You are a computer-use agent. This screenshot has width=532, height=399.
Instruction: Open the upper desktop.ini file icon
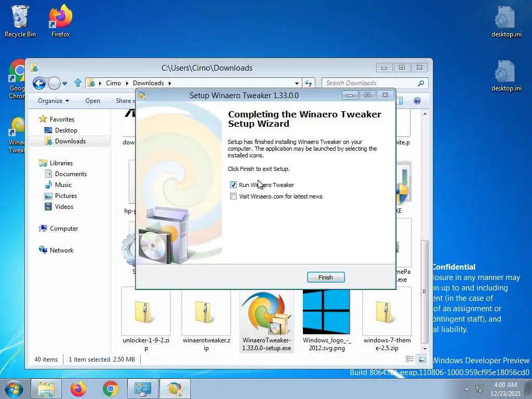pos(506,21)
